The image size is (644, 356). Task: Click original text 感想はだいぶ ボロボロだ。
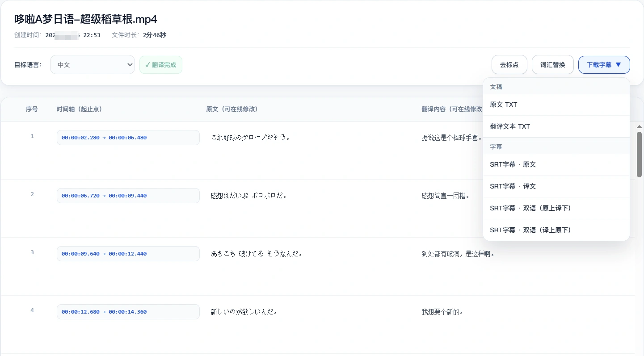tap(248, 196)
